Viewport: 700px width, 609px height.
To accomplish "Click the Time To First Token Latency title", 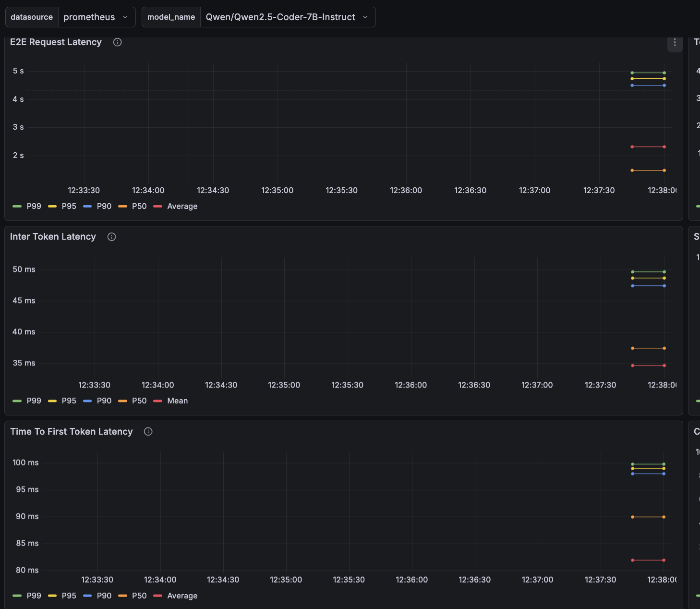I will pyautogui.click(x=72, y=432).
